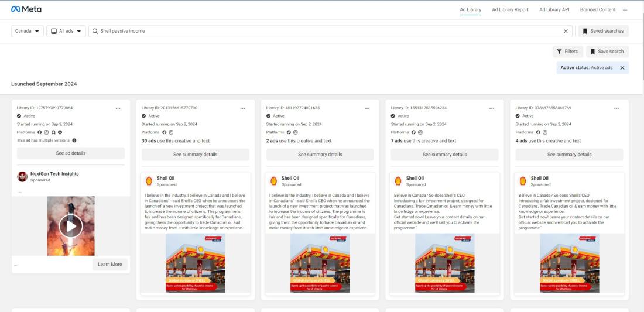644x312 pixels.
Task: Click Instagram icon on ad 3784878558466769
Action: click(x=545, y=132)
